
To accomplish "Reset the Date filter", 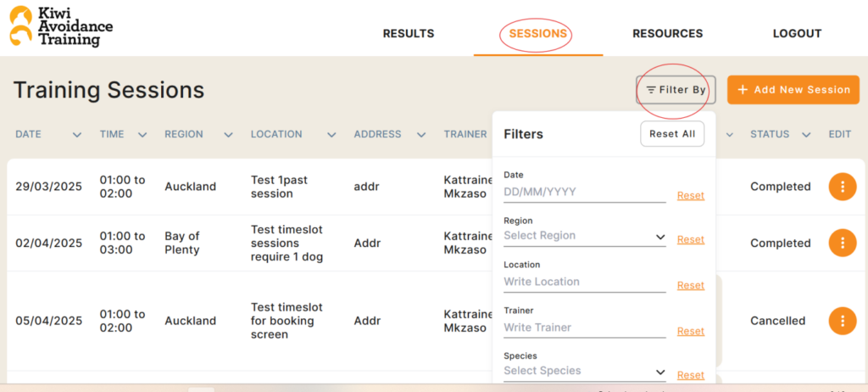I will pos(691,196).
